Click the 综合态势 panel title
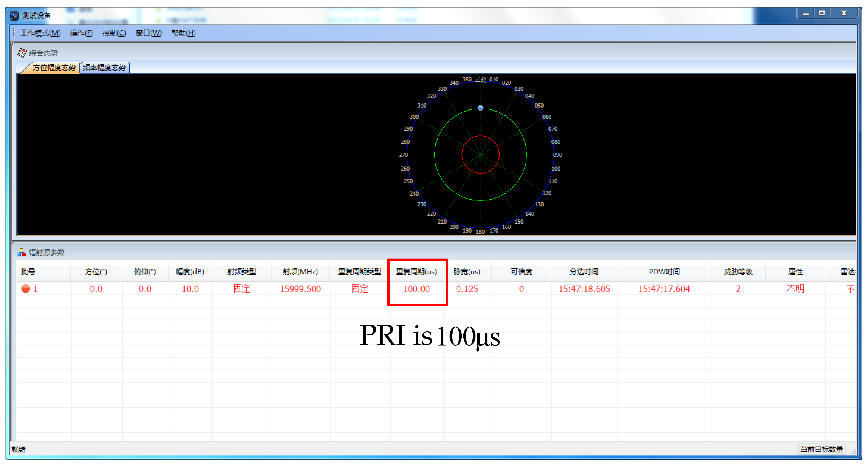The width and height of the screenshot is (868, 464). pyautogui.click(x=43, y=53)
